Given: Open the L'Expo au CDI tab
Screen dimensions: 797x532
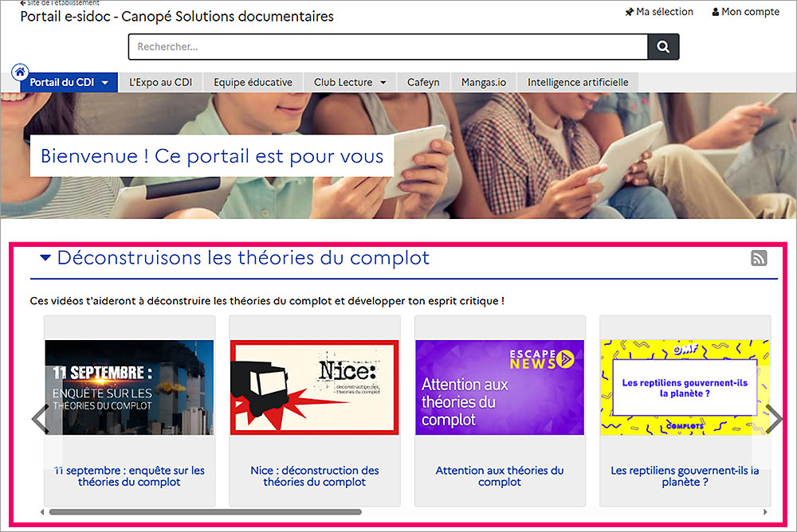Looking at the screenshot, I should pyautogui.click(x=160, y=83).
